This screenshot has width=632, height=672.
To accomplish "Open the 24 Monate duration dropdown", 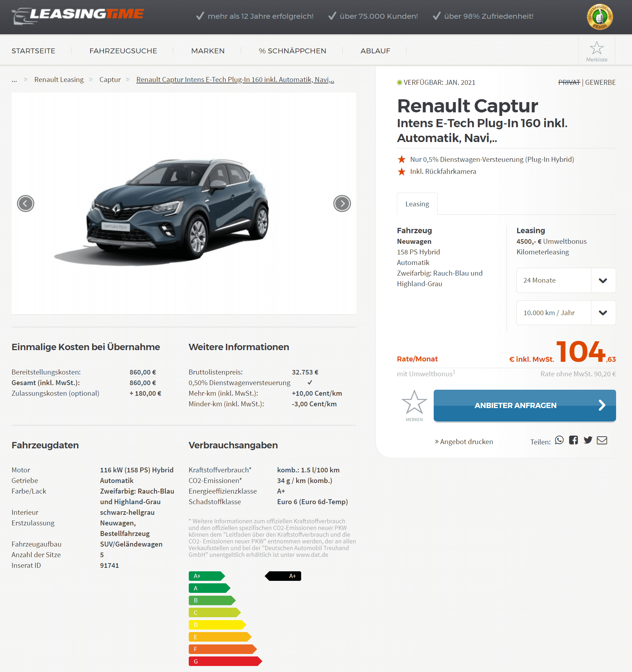I will 566,280.
